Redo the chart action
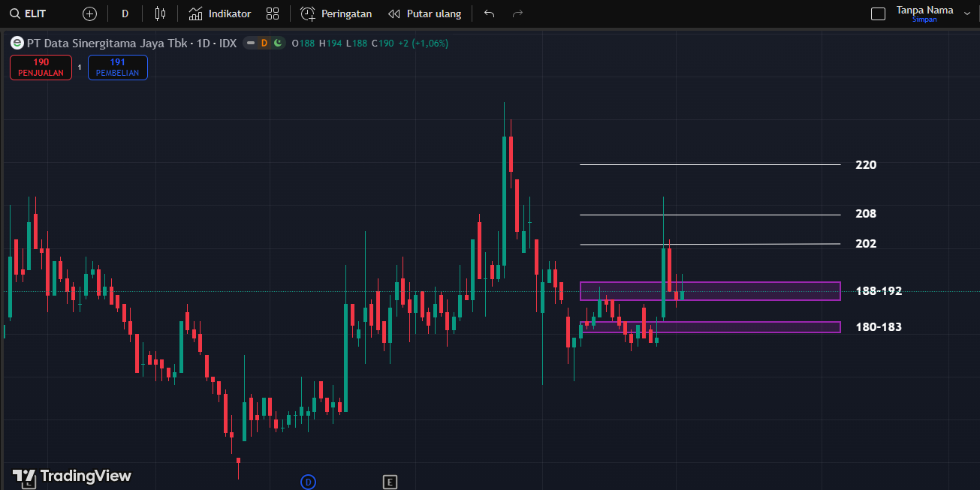980x490 pixels. tap(517, 14)
